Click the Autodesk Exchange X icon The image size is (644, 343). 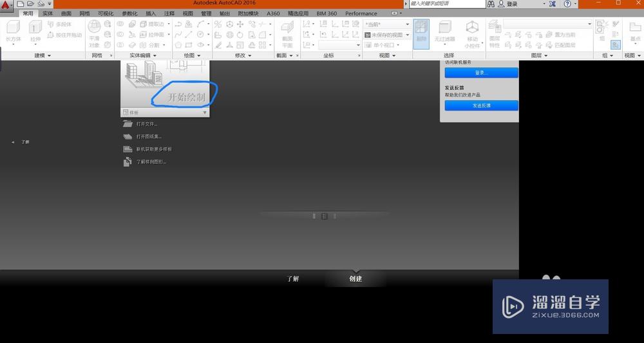pyautogui.click(x=553, y=4)
